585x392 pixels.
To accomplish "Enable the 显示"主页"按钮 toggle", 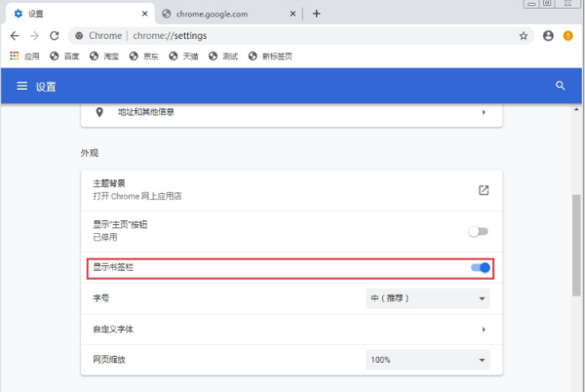I will click(479, 232).
